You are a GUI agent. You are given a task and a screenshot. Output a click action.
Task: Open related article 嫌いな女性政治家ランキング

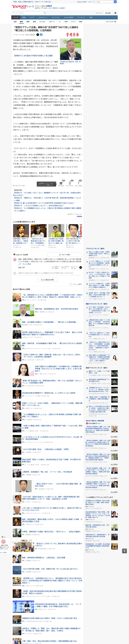(x=44, y=203)
